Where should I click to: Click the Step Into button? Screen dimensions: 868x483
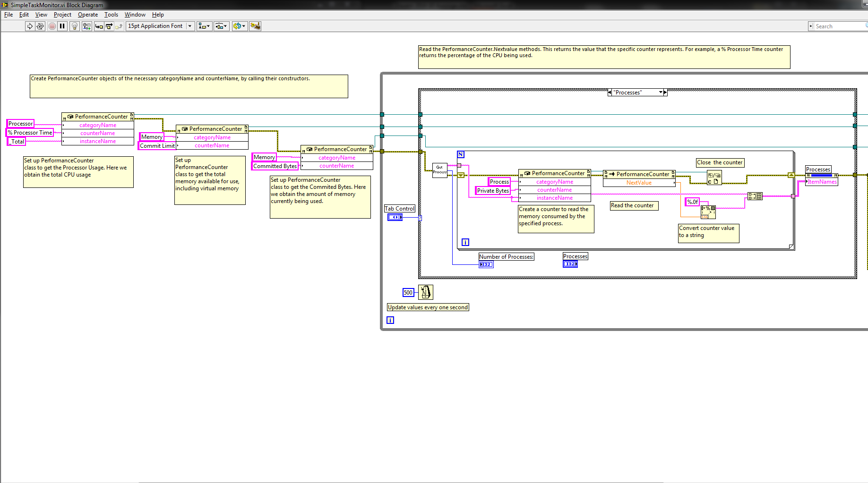coord(99,26)
